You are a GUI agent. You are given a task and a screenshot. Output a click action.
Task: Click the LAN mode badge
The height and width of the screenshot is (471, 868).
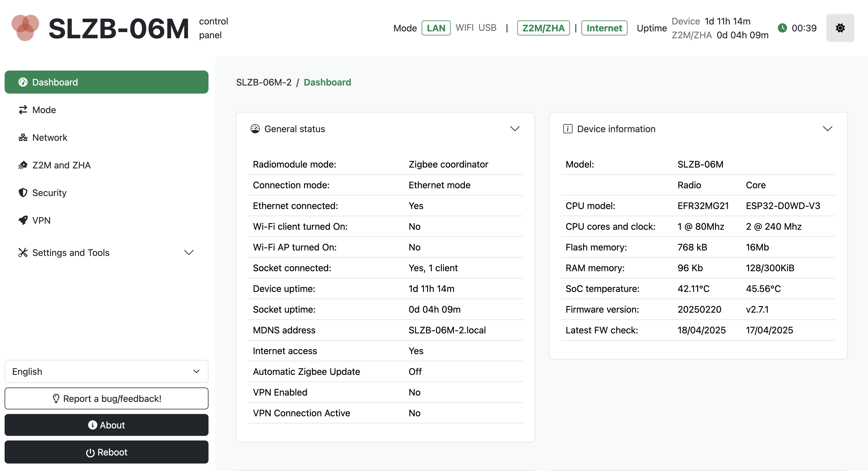point(436,28)
